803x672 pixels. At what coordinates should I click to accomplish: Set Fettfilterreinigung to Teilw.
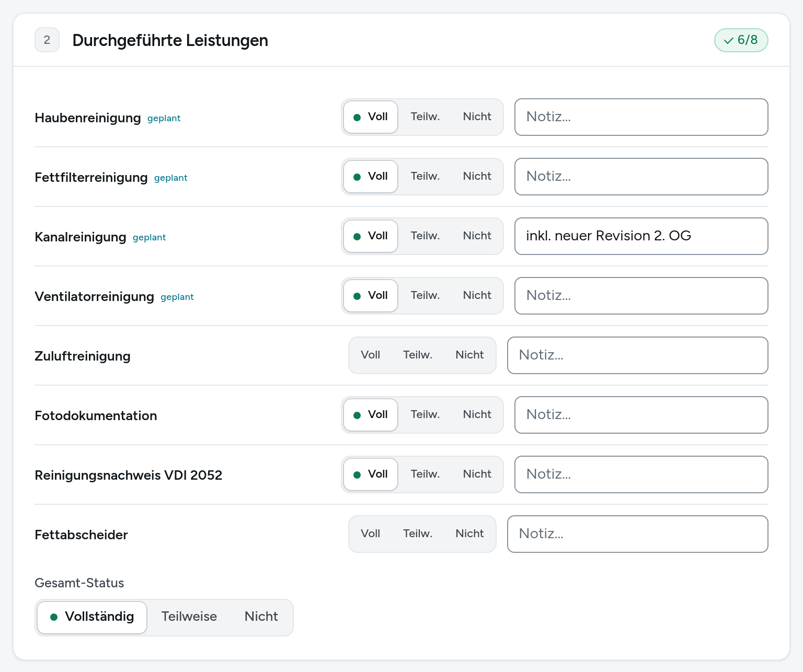click(425, 177)
